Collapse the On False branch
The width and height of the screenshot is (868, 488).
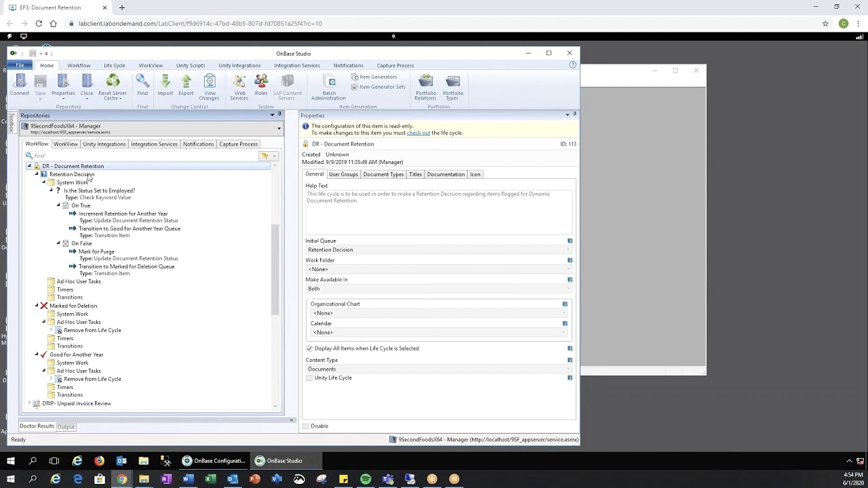pos(58,243)
